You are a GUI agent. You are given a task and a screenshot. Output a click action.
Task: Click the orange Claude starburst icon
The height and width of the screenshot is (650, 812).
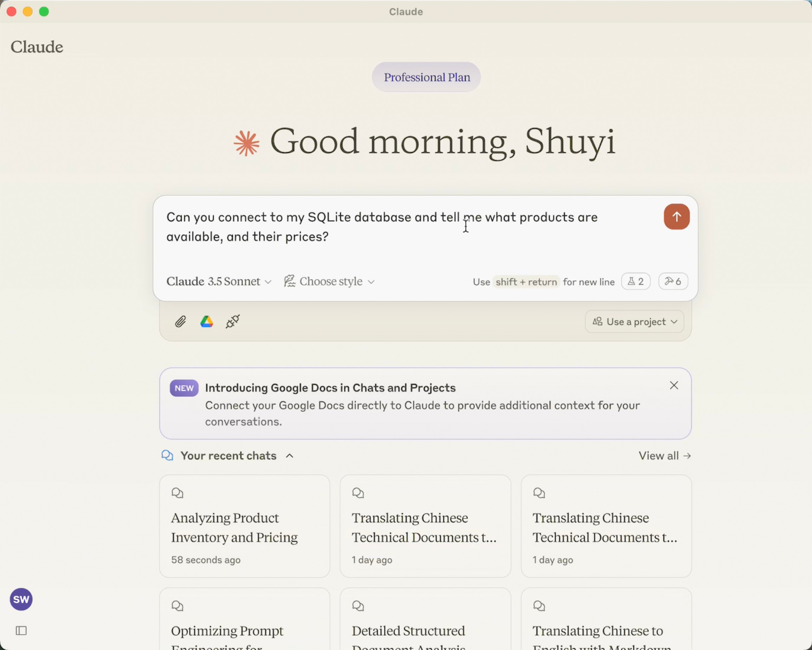[x=246, y=143]
